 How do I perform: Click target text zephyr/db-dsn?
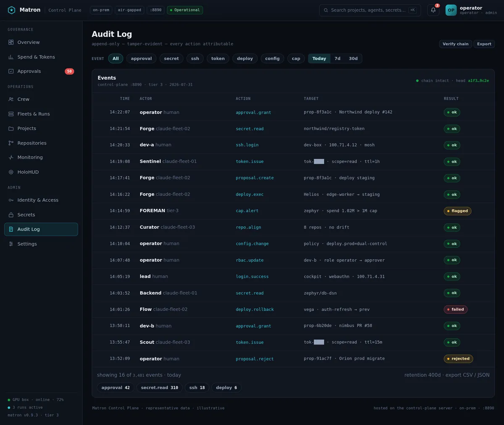point(320,293)
